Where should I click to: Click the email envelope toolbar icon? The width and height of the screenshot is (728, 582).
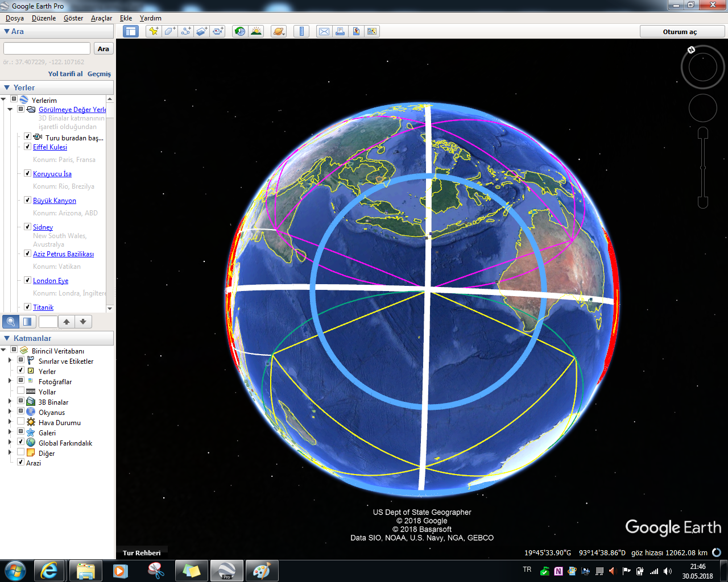click(x=324, y=31)
